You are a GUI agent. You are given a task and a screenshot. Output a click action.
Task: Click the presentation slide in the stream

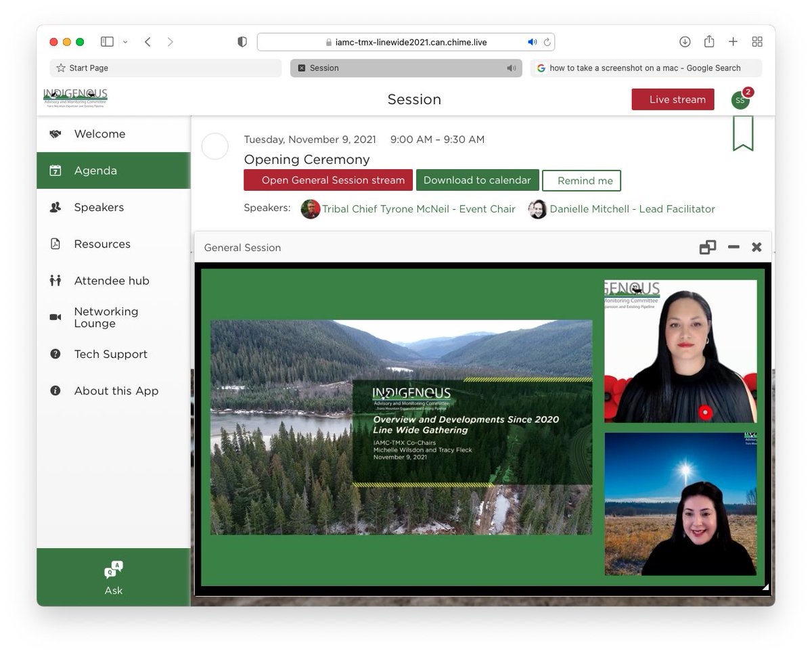[x=401, y=427]
